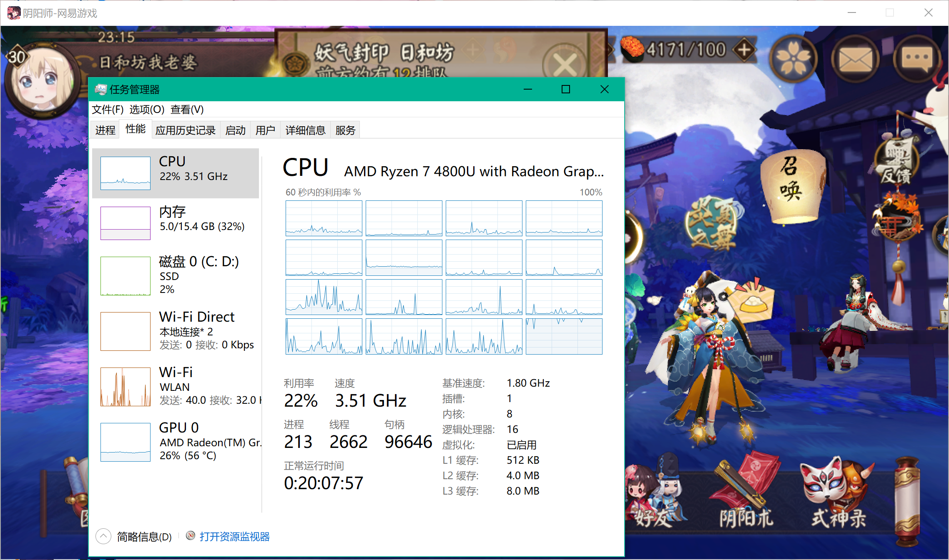The image size is (949, 560).
Task: Click the Task Manager title bar icon
Action: (x=100, y=89)
